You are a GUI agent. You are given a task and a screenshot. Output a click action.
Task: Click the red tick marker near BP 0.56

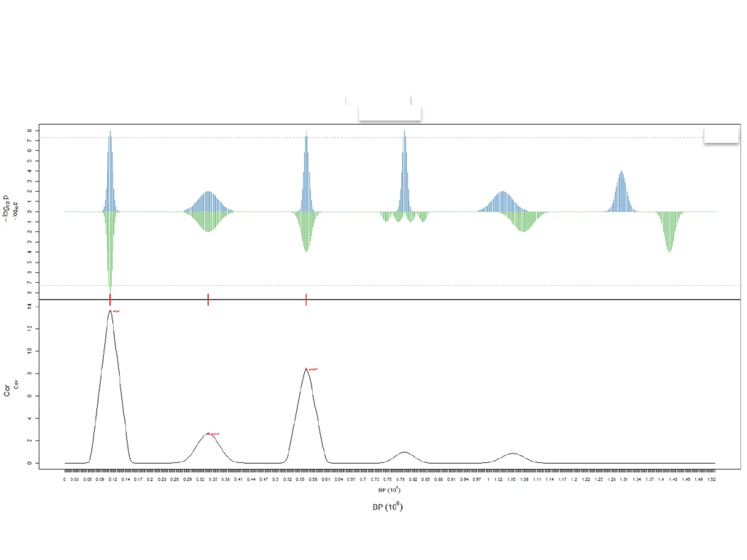(306, 300)
